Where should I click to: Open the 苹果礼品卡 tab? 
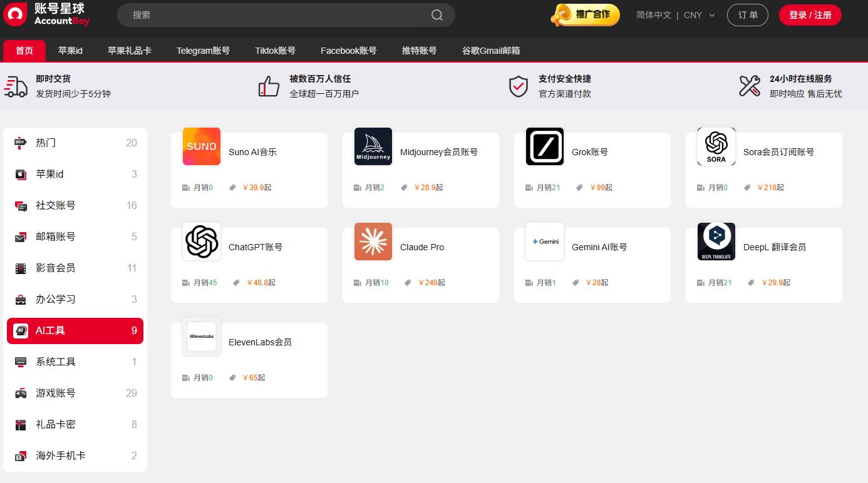pos(129,51)
